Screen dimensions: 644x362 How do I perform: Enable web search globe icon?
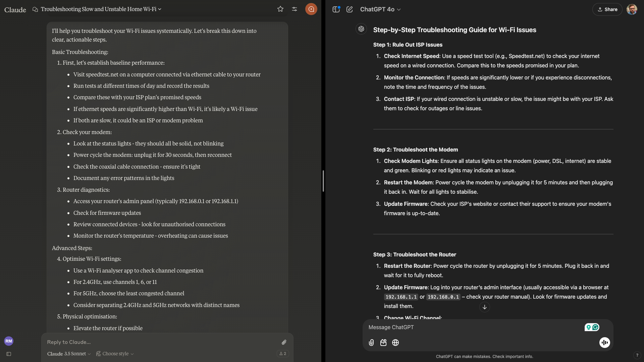(x=395, y=343)
